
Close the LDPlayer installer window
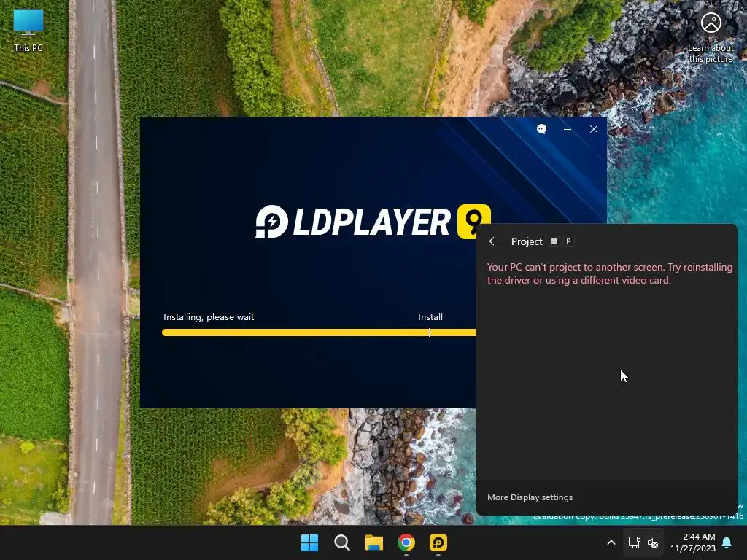[x=594, y=129]
